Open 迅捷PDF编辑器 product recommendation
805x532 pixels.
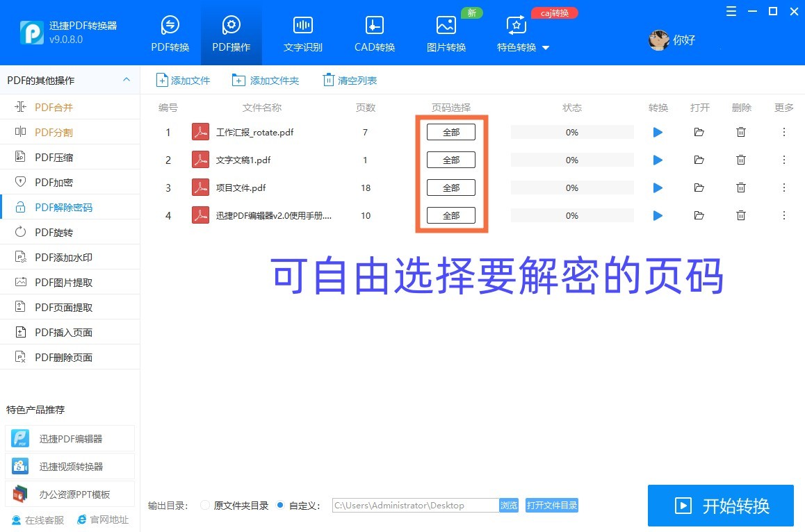tap(70, 439)
